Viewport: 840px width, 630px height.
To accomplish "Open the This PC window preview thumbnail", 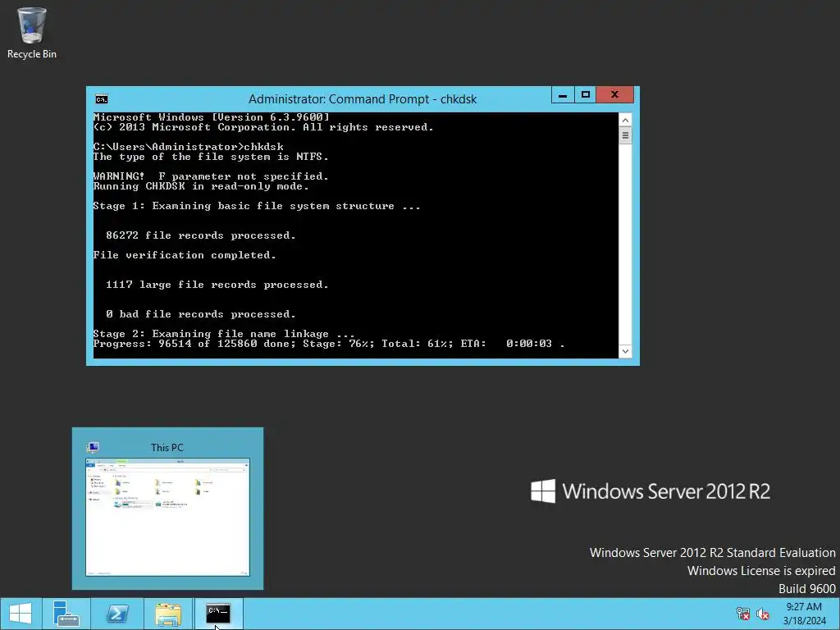I will (x=167, y=517).
